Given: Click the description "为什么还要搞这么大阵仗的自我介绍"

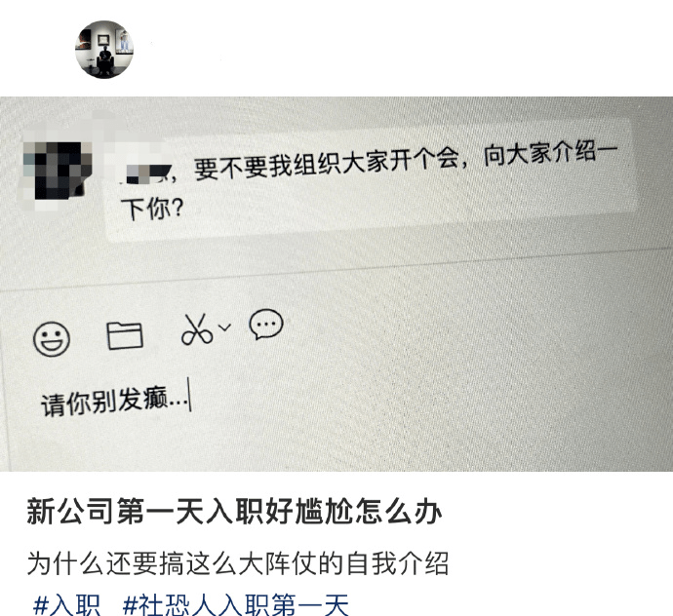Looking at the screenshot, I should click(238, 563).
